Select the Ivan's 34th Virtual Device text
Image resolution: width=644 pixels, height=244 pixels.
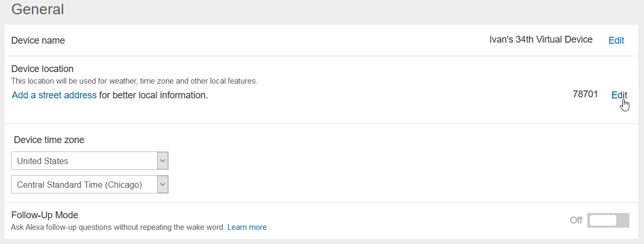click(x=541, y=39)
